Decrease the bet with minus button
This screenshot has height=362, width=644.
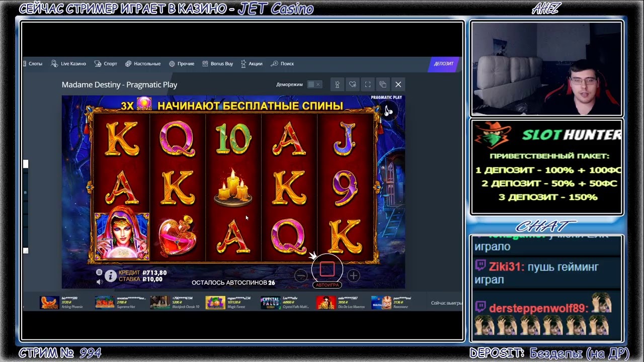click(300, 276)
